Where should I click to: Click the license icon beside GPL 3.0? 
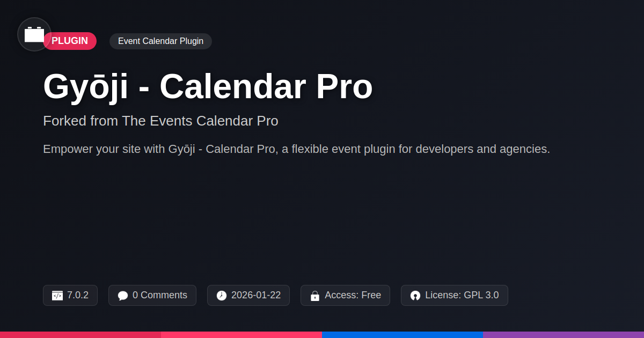(x=415, y=296)
